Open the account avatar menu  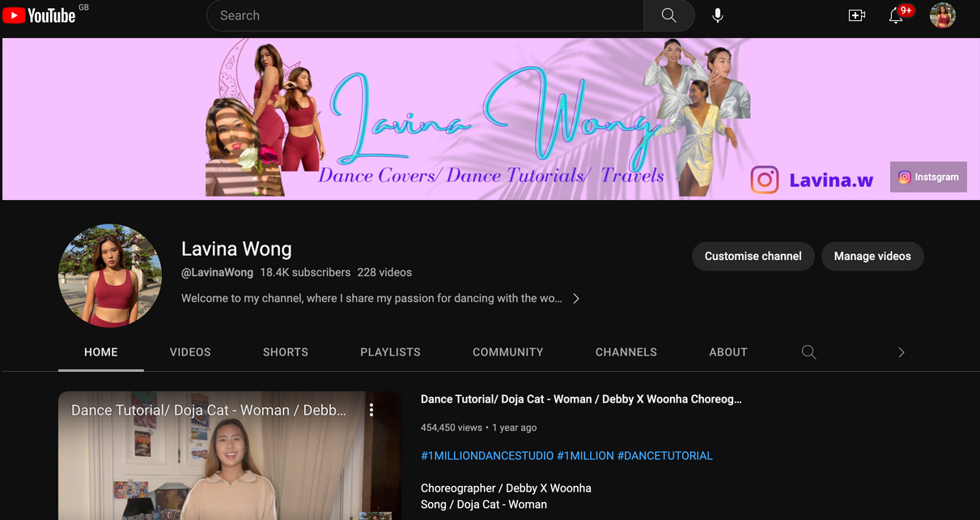[943, 15]
